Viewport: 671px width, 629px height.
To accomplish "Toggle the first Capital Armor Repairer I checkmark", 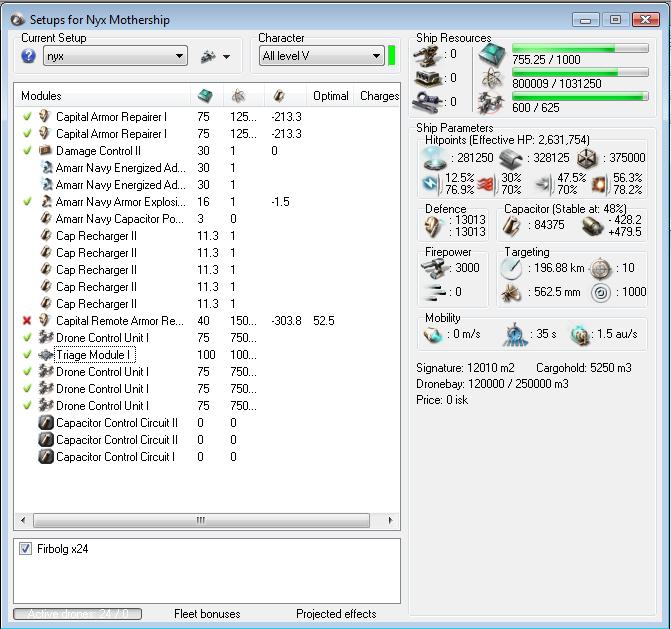I will 27,116.
